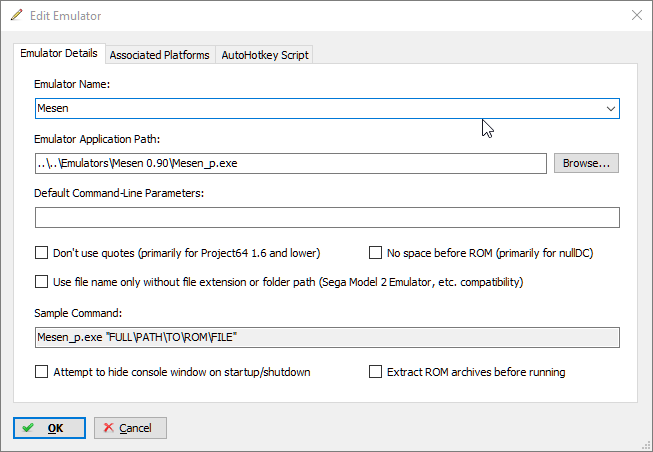653x452 pixels.
Task: Browse for the emulator executable
Action: point(586,163)
